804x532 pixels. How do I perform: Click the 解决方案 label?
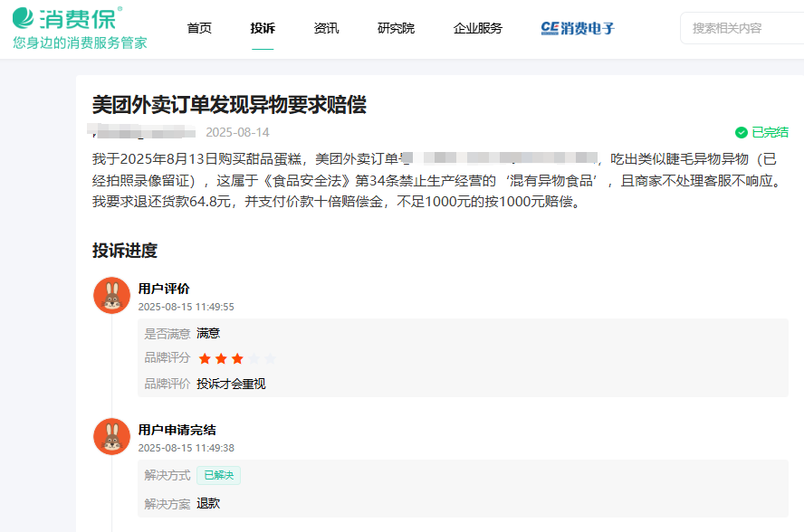tap(167, 504)
